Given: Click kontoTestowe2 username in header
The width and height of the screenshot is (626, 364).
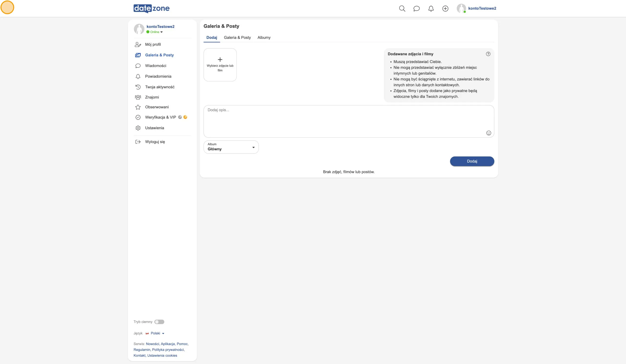Looking at the screenshot, I should tap(482, 9).
